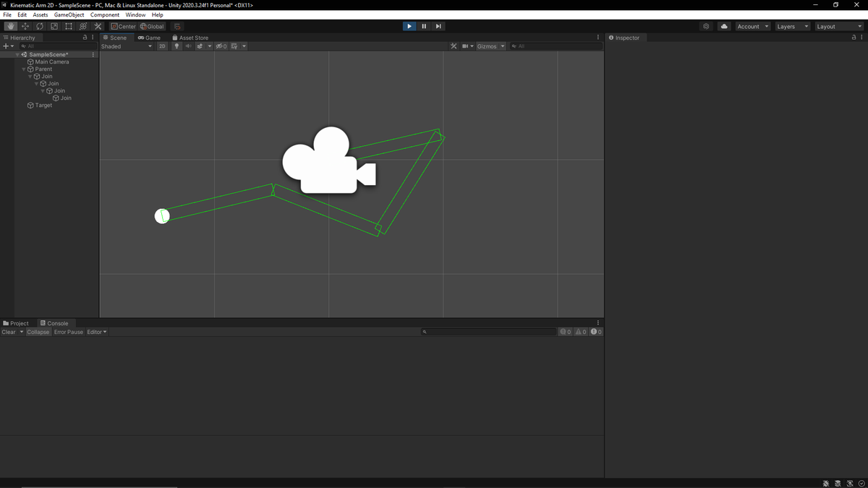Toggle Global handle rotation
Screen dimensions: 868x488
(x=152, y=26)
